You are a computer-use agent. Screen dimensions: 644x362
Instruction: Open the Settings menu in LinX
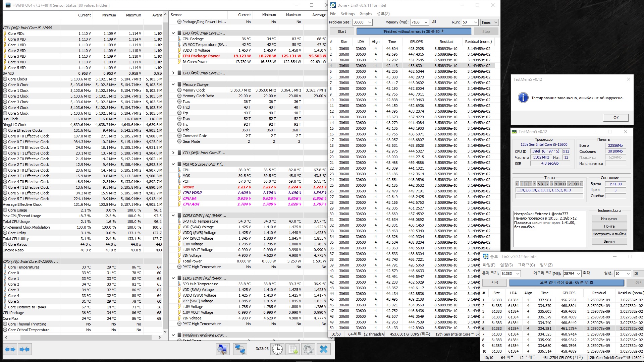347,14
